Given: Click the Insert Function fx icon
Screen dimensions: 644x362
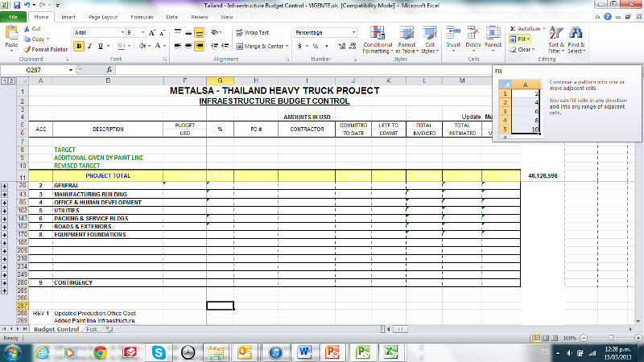Looking at the screenshot, I should 108,70.
